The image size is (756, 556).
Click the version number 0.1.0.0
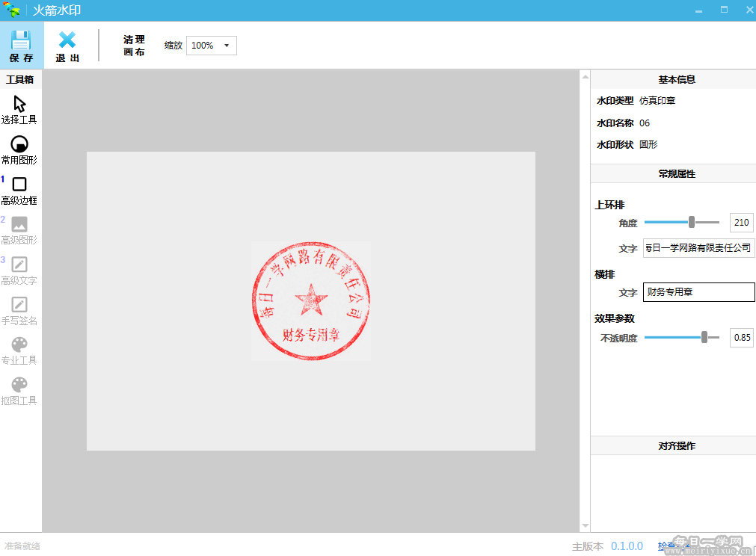627,546
